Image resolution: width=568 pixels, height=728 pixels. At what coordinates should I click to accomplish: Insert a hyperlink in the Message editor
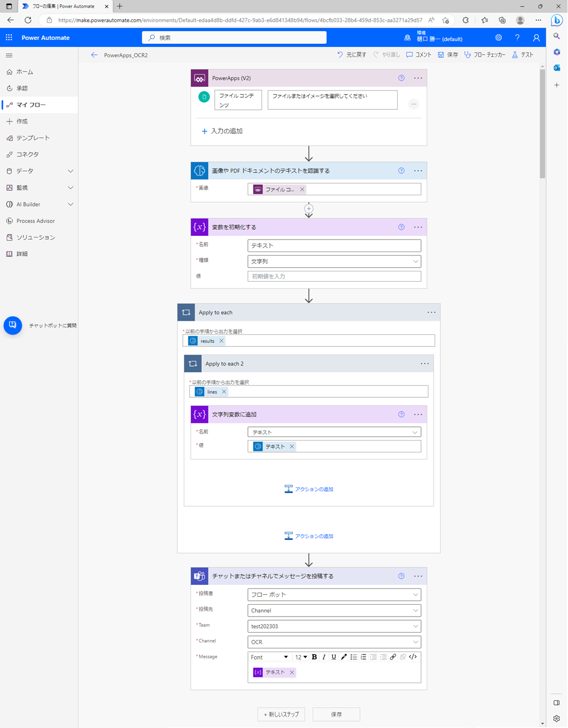[x=393, y=657]
